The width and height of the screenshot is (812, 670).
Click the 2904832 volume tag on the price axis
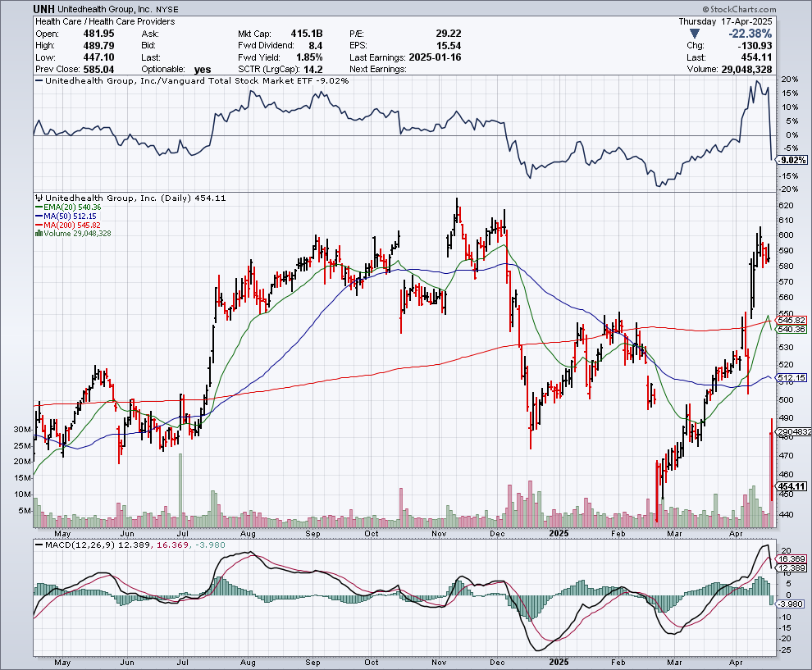[795, 432]
